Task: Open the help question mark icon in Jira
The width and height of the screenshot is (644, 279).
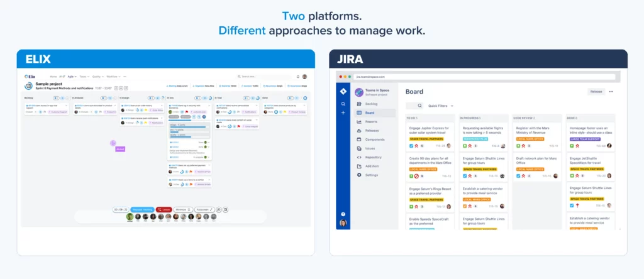Action: click(x=343, y=214)
